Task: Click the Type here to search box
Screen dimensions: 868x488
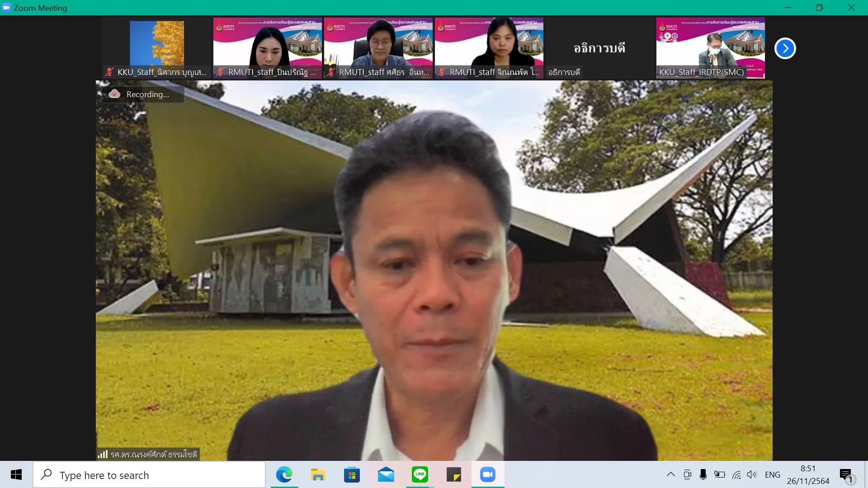Action: pos(149,475)
